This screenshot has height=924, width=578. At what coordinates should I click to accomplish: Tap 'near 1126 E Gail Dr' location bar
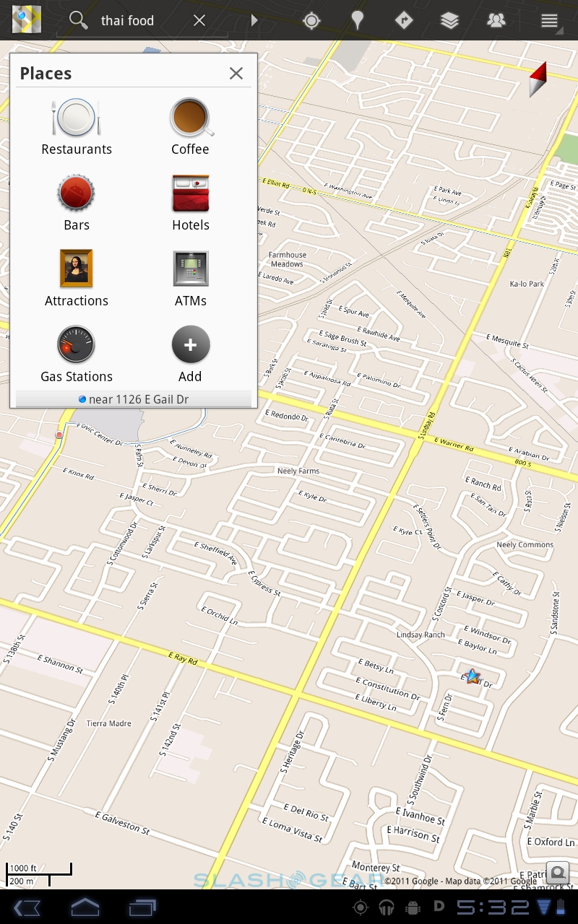134,399
